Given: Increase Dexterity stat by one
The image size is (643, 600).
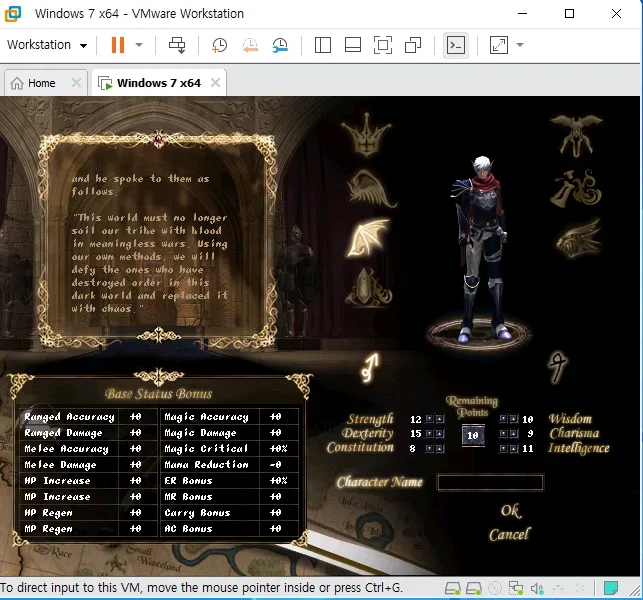Looking at the screenshot, I should click(440, 433).
